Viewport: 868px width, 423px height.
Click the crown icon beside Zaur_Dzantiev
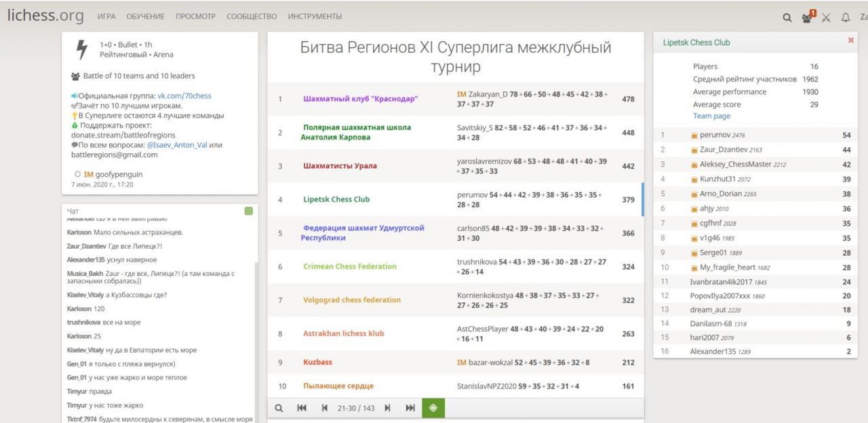pos(694,150)
